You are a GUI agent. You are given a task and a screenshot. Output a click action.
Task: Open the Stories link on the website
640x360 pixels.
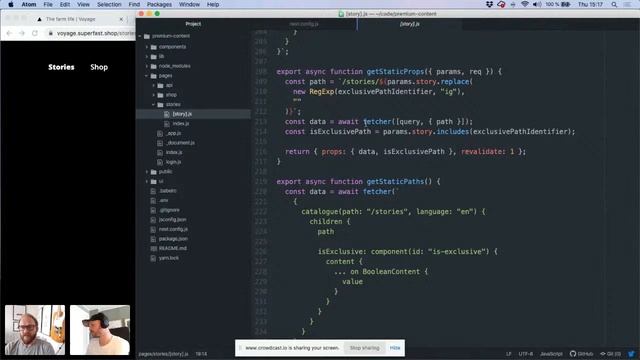click(x=61, y=67)
